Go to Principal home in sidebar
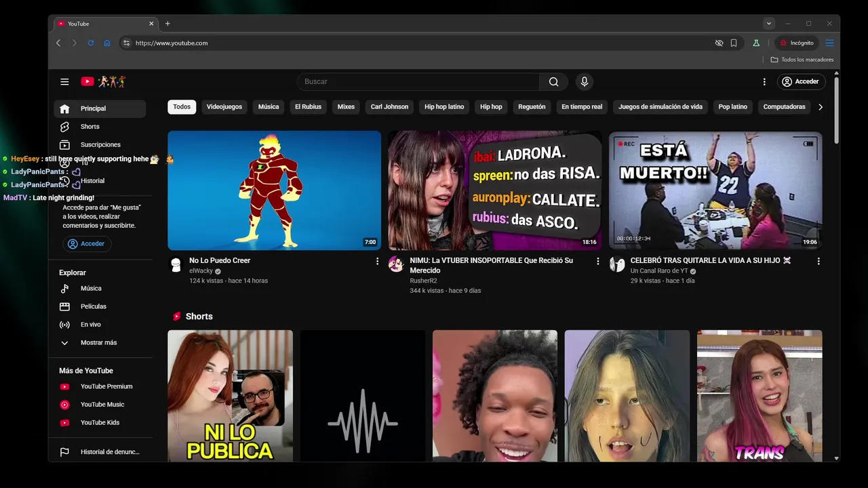The height and width of the screenshot is (488, 868). click(100, 108)
